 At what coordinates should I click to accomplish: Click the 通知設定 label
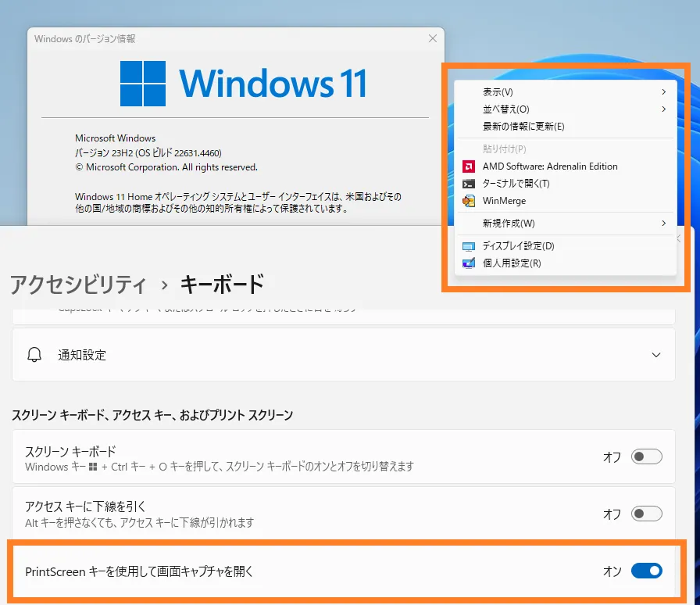coord(82,355)
